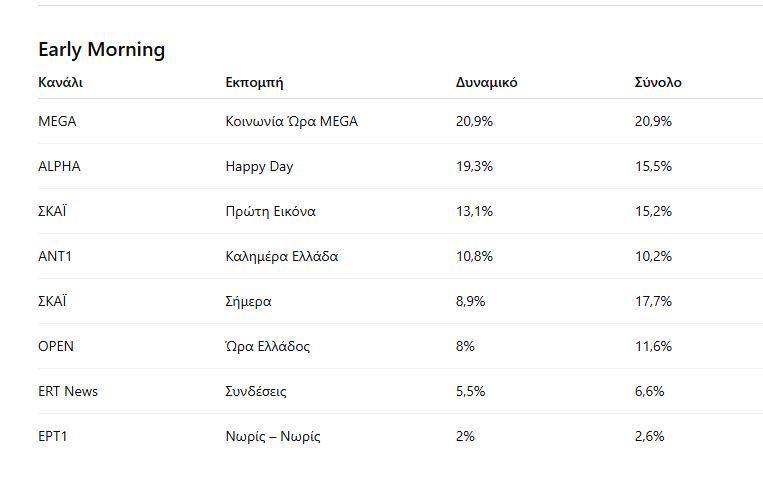Click the Σήμερα show name
The image size is (763, 489).
(x=248, y=301)
